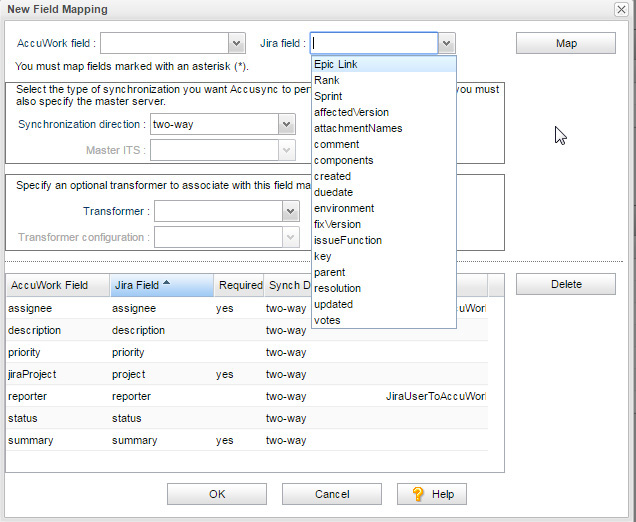Image resolution: width=636 pixels, height=522 pixels.
Task: Open the Transformer dropdown list
Action: pyautogui.click(x=291, y=211)
